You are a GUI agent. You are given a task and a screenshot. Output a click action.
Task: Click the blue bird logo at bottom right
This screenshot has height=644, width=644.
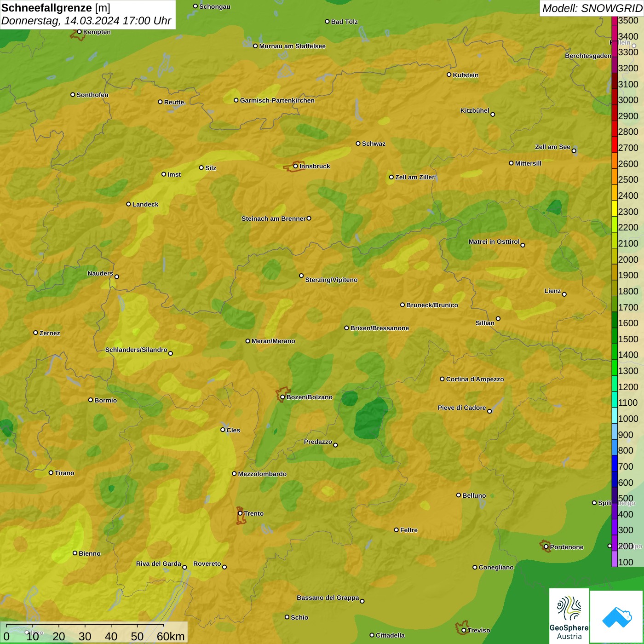[617, 617]
